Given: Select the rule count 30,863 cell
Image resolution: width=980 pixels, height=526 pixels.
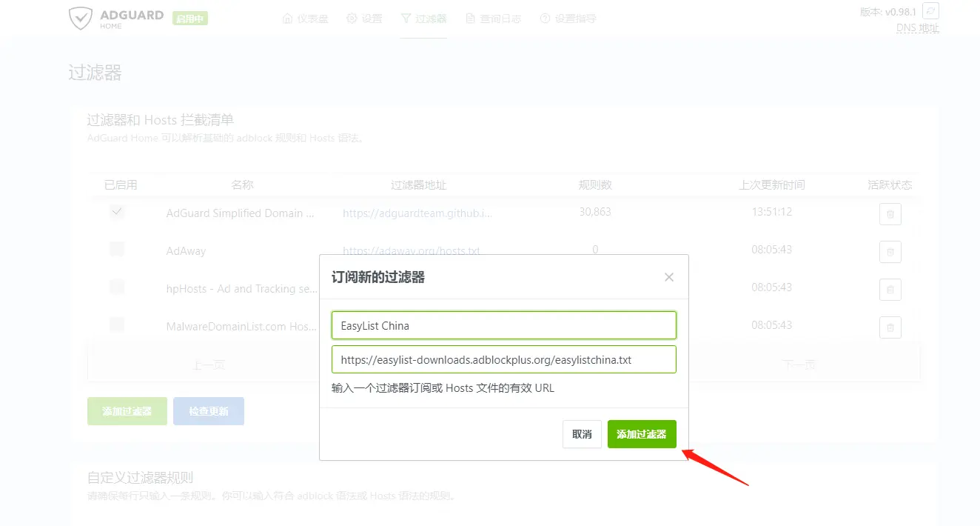Looking at the screenshot, I should coord(595,212).
